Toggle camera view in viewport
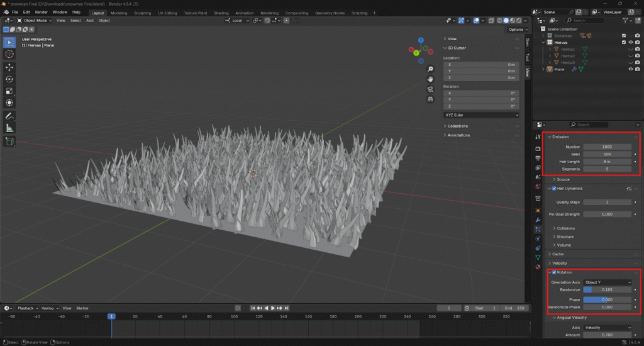The image size is (644, 346). click(430, 89)
